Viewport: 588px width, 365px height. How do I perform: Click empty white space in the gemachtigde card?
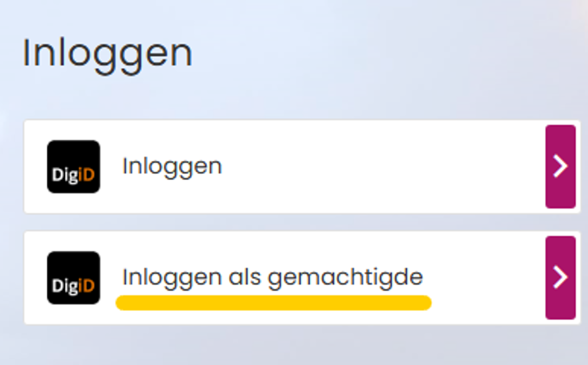[485, 277]
